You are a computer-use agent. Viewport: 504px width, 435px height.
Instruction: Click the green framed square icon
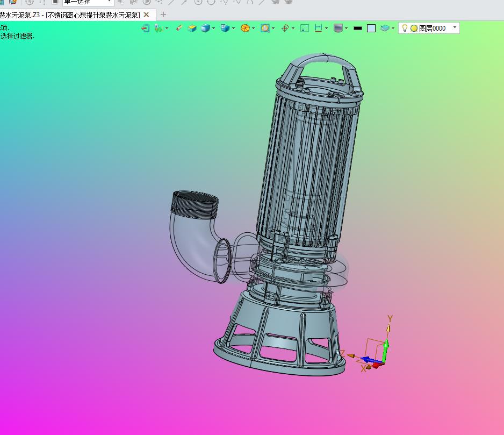pyautogui.click(x=305, y=28)
